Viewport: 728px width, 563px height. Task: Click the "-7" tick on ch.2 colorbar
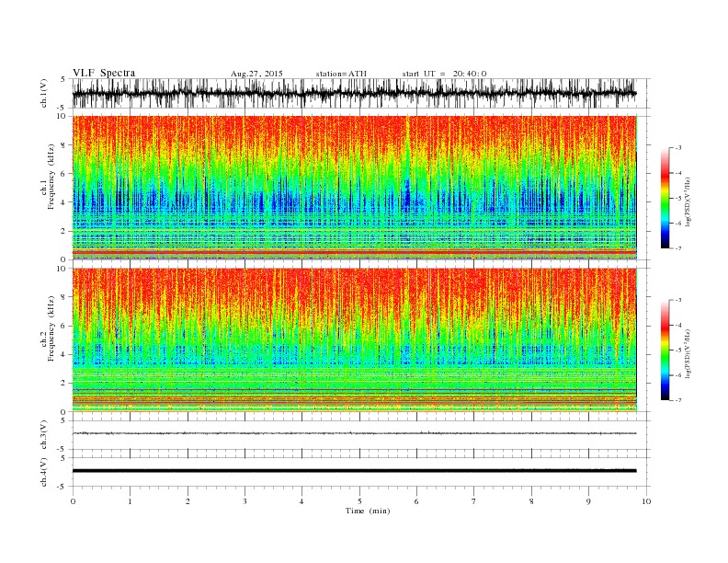678,400
